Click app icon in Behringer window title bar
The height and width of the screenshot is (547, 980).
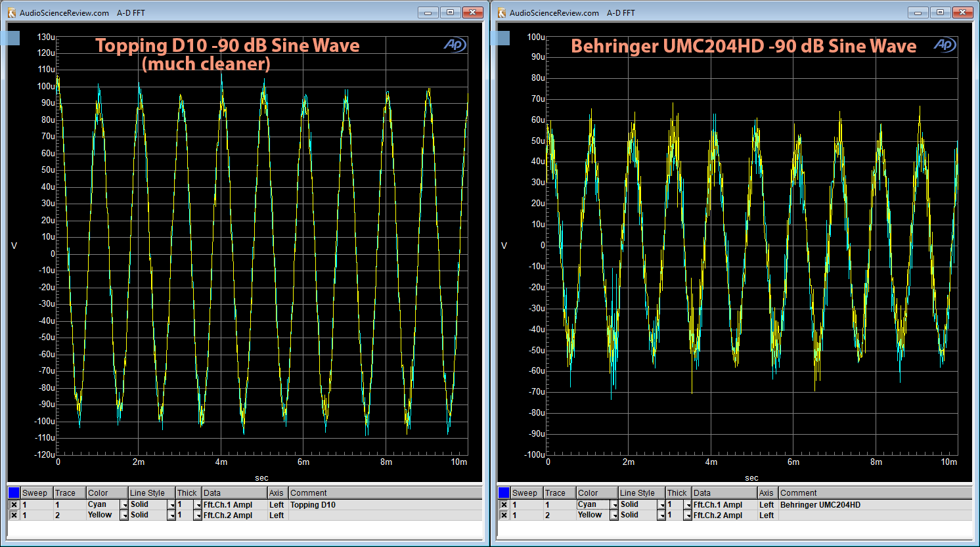(x=502, y=12)
